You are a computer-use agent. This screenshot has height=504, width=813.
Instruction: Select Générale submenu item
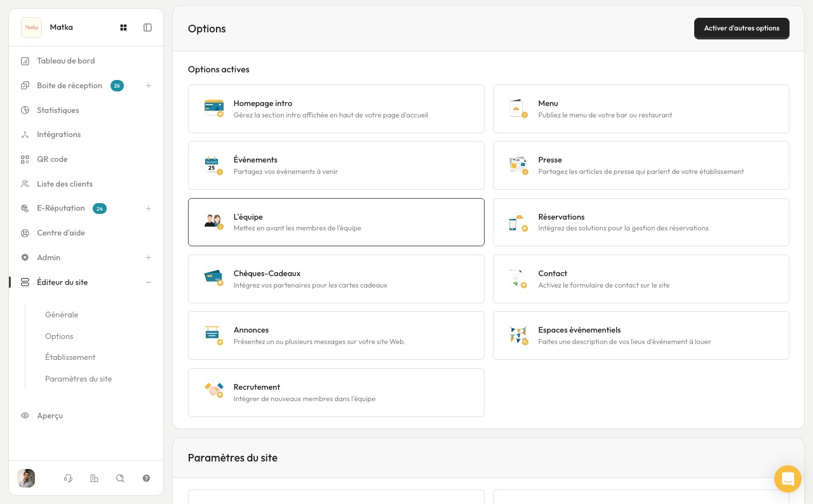(x=62, y=315)
